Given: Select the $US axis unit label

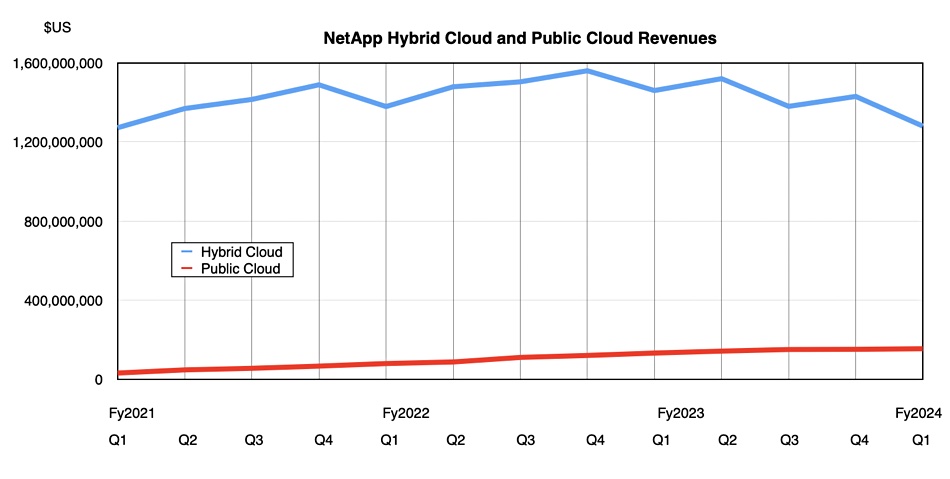Looking at the screenshot, I should [x=57, y=28].
